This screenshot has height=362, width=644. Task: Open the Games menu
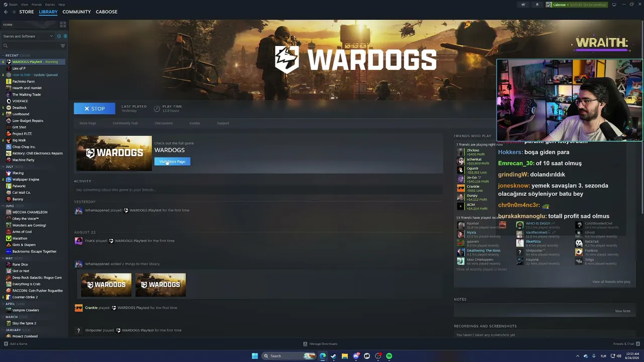pyautogui.click(x=50, y=5)
